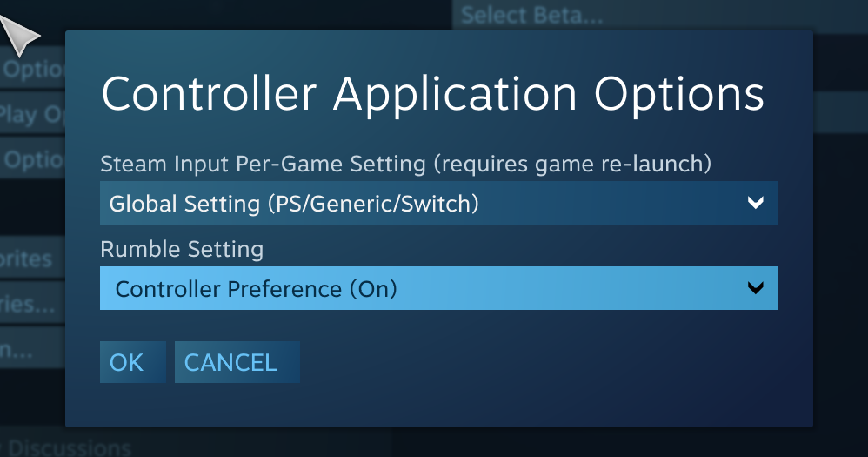Viewport: 868px width, 457px height.
Task: Confirm the dialog with the OK button
Action: [x=127, y=362]
